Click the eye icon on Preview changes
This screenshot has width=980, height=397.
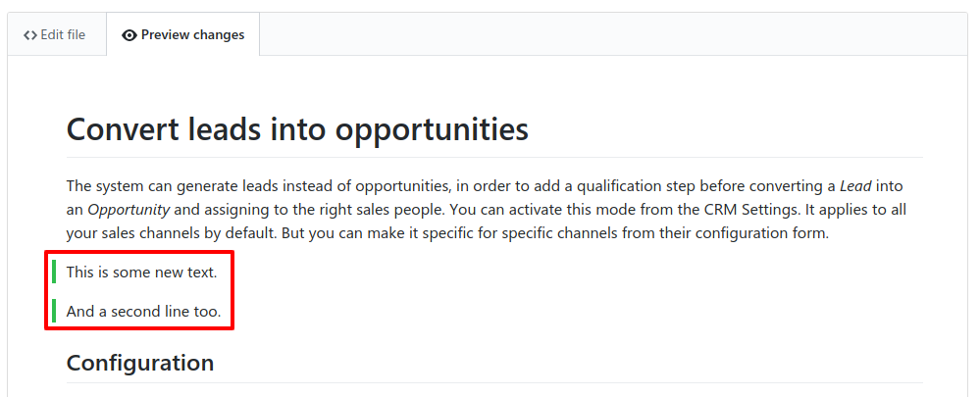(129, 35)
